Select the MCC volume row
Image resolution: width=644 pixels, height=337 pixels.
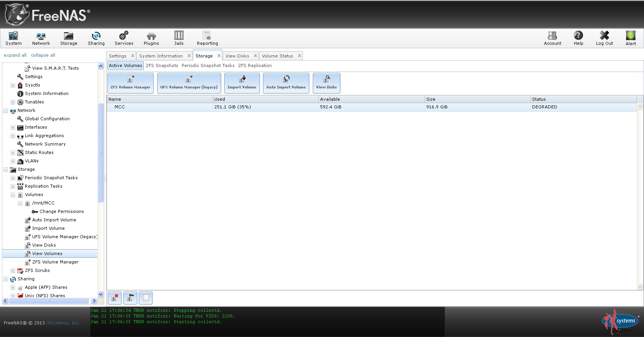(x=372, y=107)
